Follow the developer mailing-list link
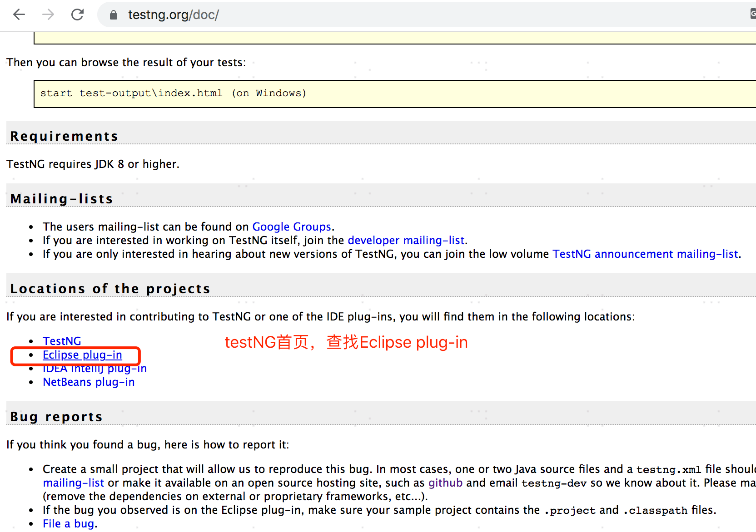The image size is (756, 532). pos(406,240)
